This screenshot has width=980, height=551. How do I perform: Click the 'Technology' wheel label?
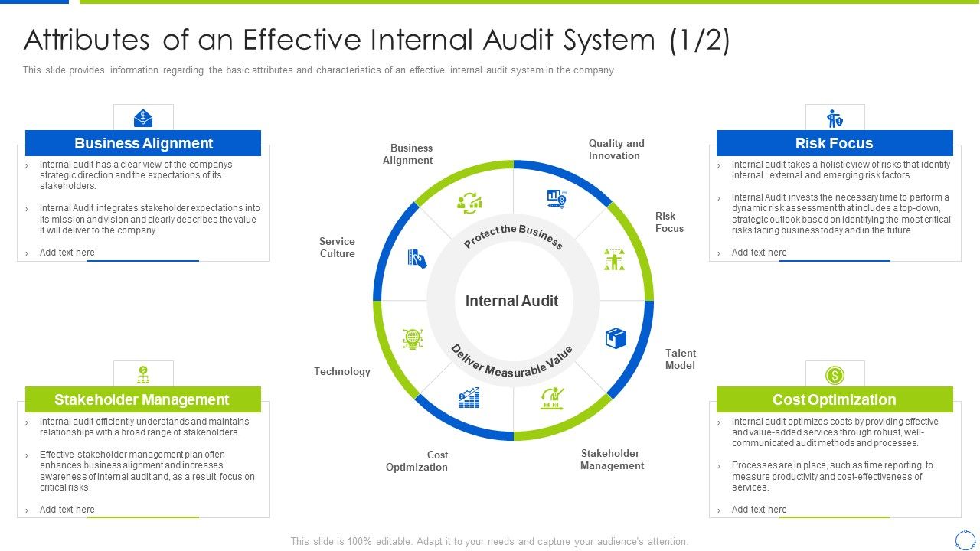pyautogui.click(x=342, y=371)
